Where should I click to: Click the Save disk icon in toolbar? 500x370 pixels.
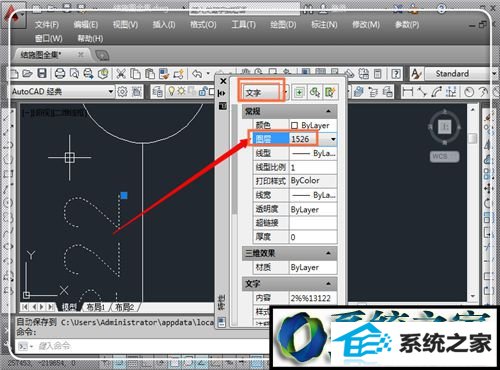coord(42,73)
